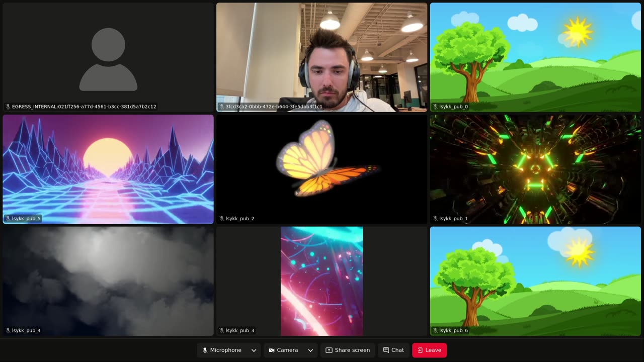Click the EGRESS_INTERNAL avatar placeholder
Viewport: 644px width, 362px height.
coord(108,59)
